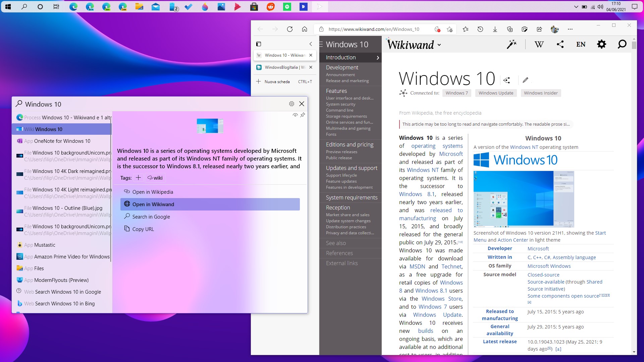This screenshot has height=362, width=644.
Task: Click the taskbar search magnifier
Action: [x=24, y=7]
